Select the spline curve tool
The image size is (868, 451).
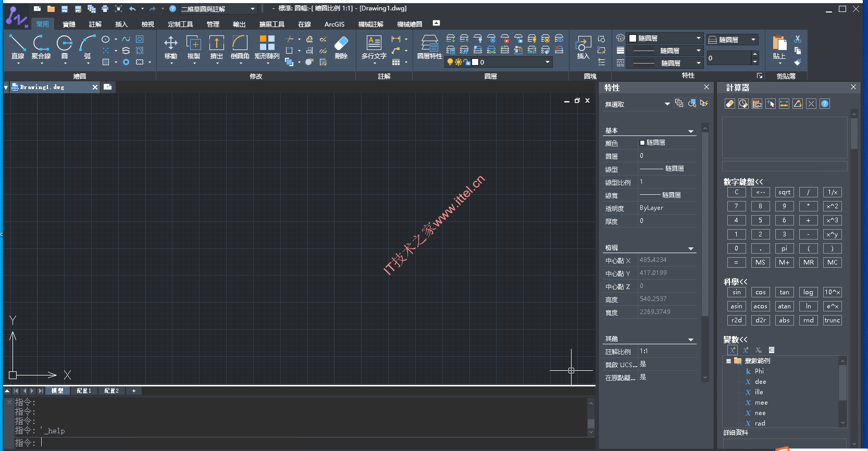[x=126, y=39]
